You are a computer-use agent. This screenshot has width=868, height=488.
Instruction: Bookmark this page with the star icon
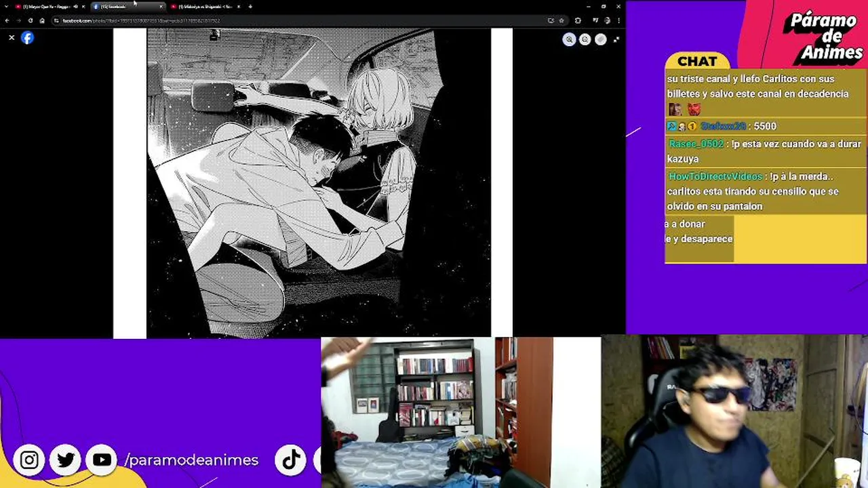(x=561, y=20)
